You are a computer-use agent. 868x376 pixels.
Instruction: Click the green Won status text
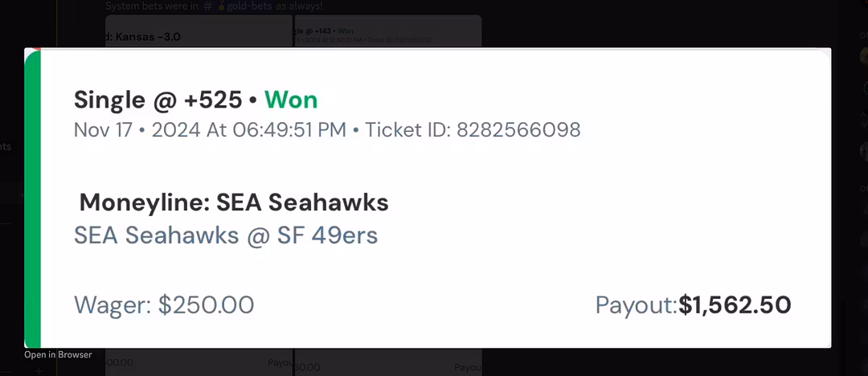click(x=291, y=100)
